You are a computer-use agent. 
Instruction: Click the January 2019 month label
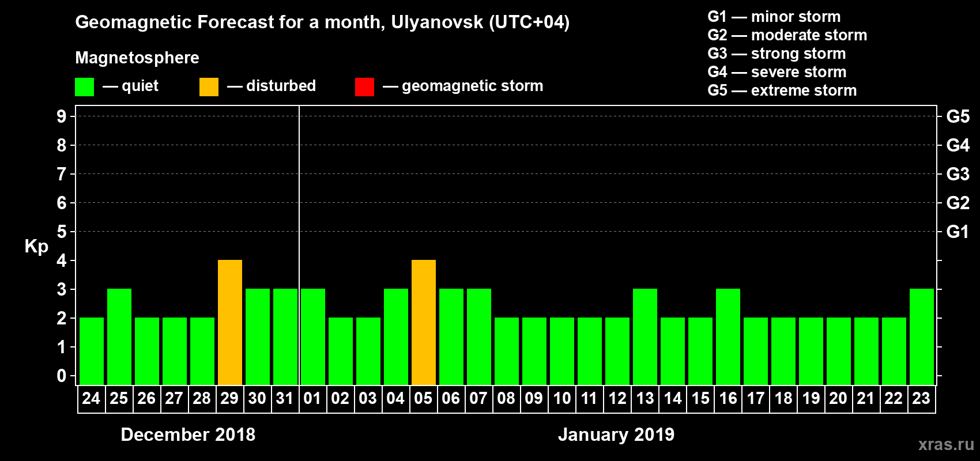(x=616, y=434)
